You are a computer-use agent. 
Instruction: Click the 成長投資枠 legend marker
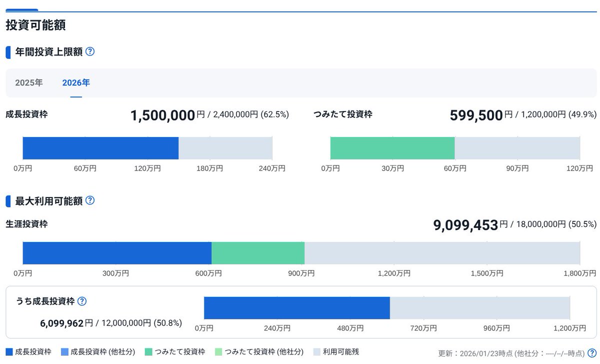tap(8, 351)
